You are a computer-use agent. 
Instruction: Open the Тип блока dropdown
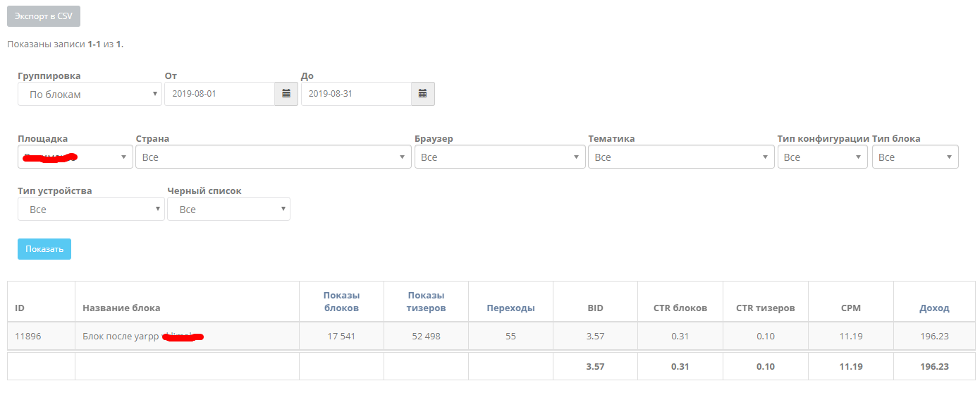pos(915,157)
